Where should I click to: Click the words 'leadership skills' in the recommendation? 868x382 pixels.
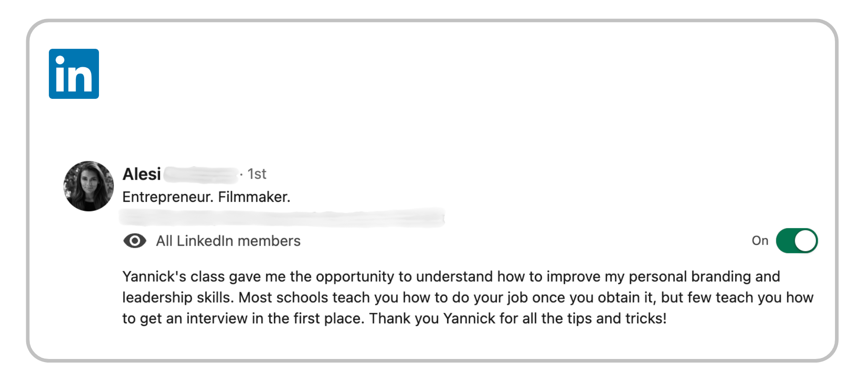(176, 298)
